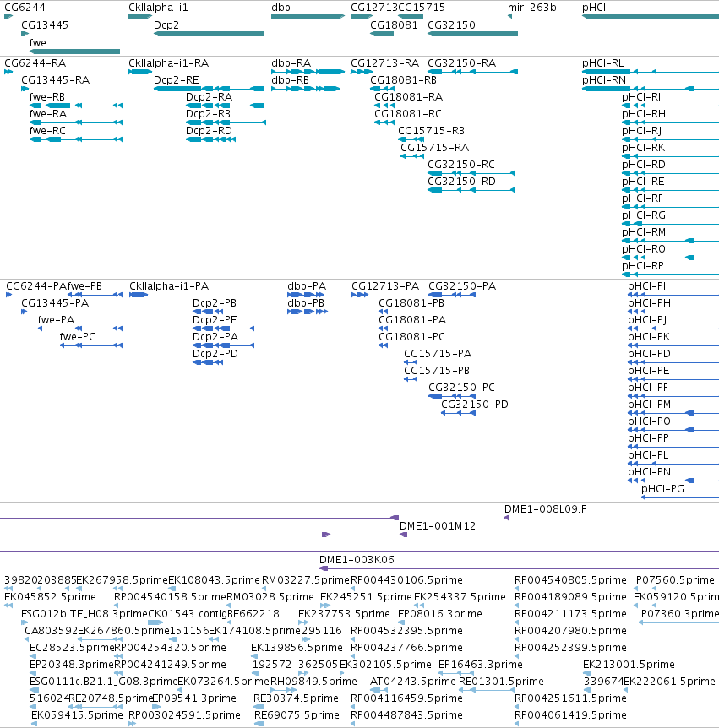The image size is (719, 728).
Task: Select EST RH09849.5prime
Action: pos(284,690)
